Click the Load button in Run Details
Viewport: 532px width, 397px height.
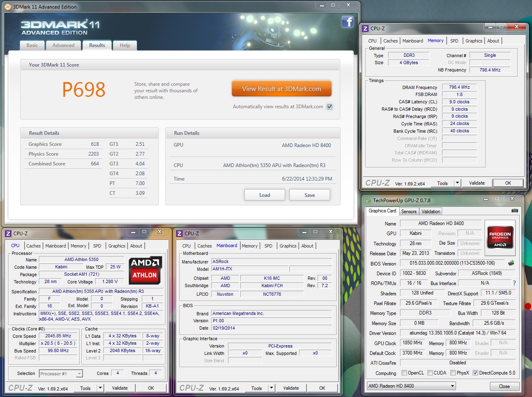(x=265, y=195)
